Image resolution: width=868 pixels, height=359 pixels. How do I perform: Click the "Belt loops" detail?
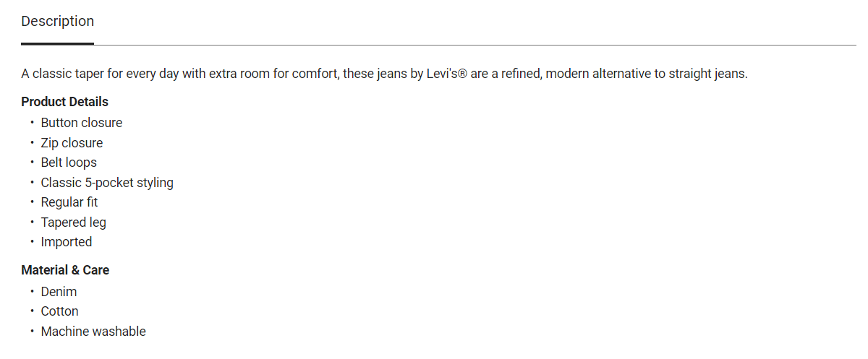(x=69, y=163)
